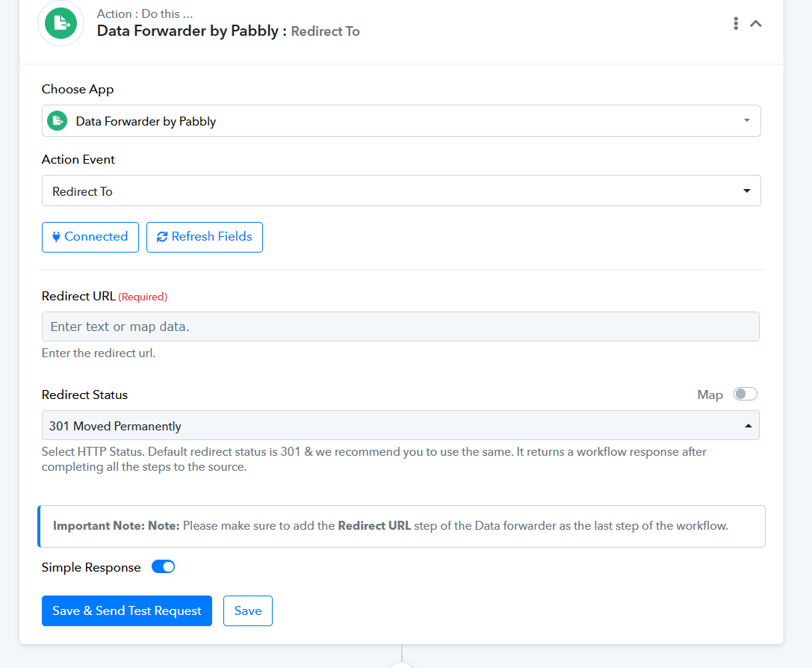
Task: Open the Action Event dropdown showing Redirect To
Action: (x=401, y=191)
